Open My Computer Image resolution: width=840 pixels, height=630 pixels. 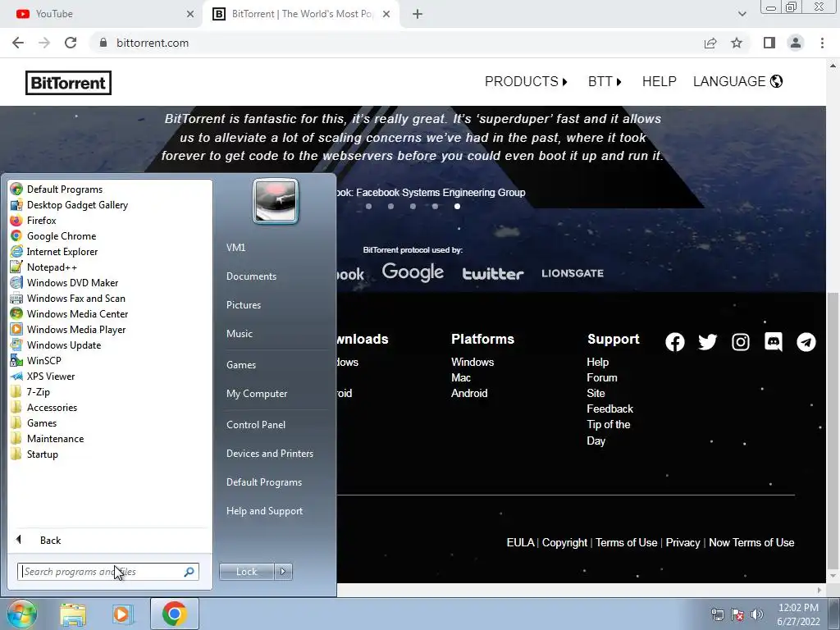257,393
